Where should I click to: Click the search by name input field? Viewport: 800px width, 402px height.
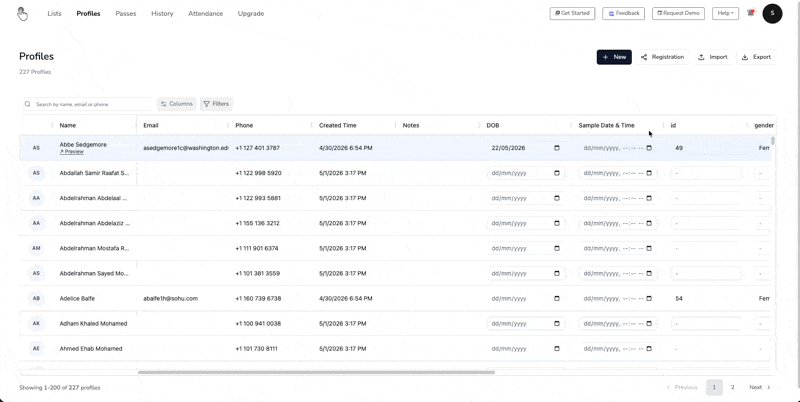pos(92,104)
